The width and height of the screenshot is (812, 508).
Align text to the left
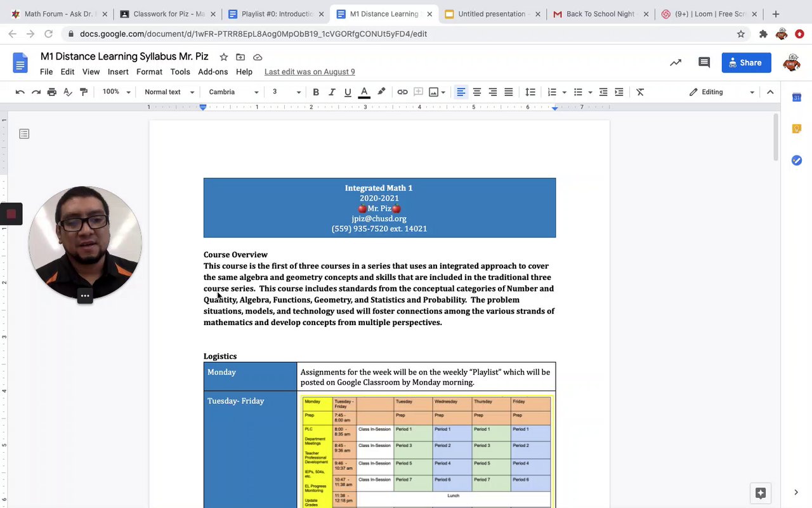(x=461, y=92)
